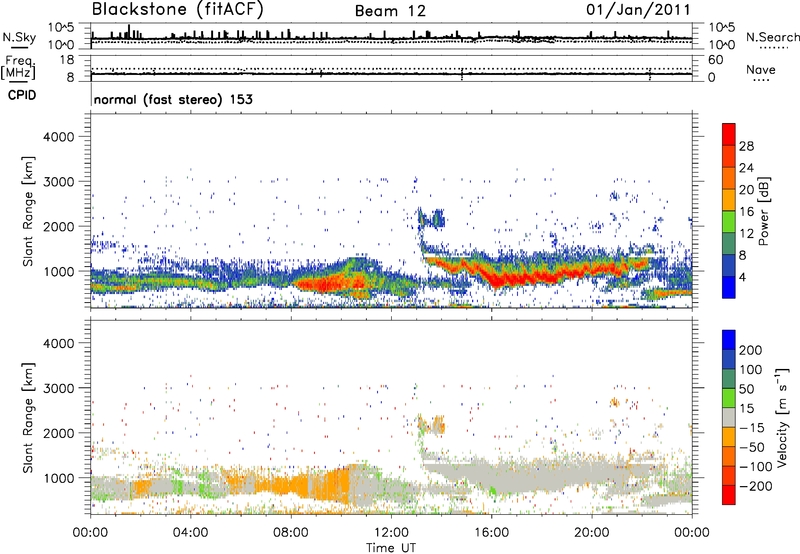Image resolution: width=800 pixels, height=554 pixels.
Task: Click the "Power [dB]" colorbar title
Action: click(763, 211)
